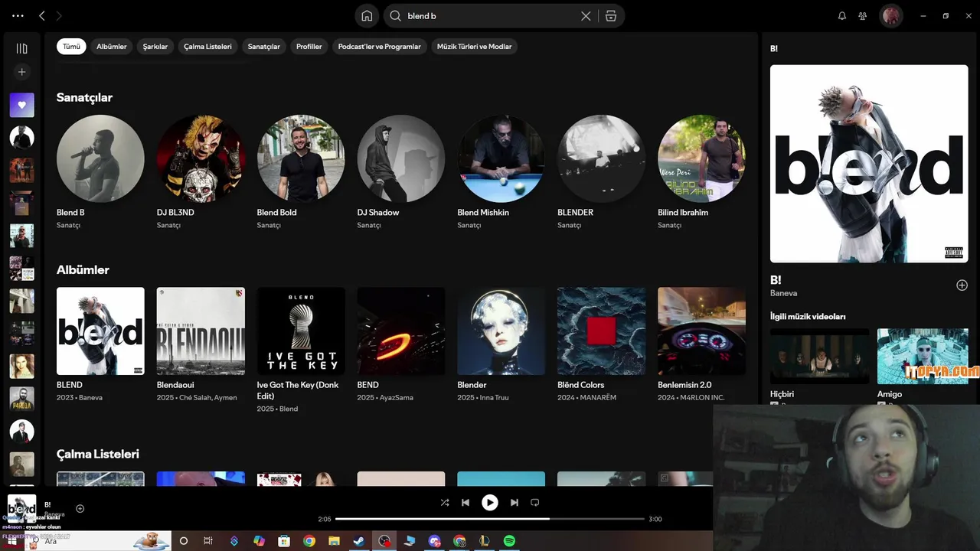The image size is (980, 551).
Task: Open Microsoft Store from the taskbar
Action: (x=284, y=541)
